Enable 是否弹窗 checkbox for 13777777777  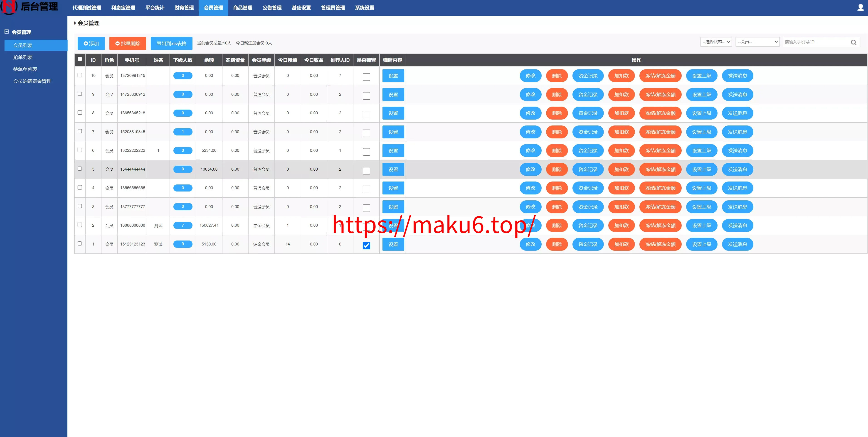[x=366, y=208]
